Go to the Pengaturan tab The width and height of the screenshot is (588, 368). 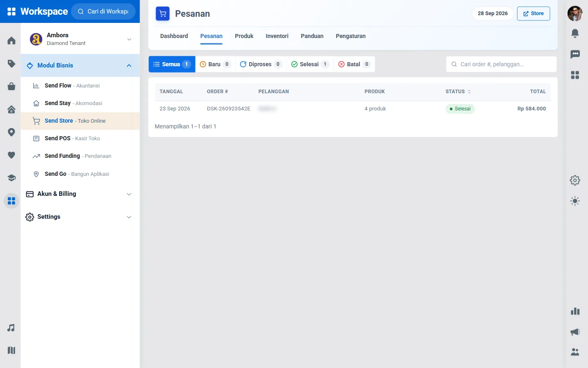[x=351, y=36]
